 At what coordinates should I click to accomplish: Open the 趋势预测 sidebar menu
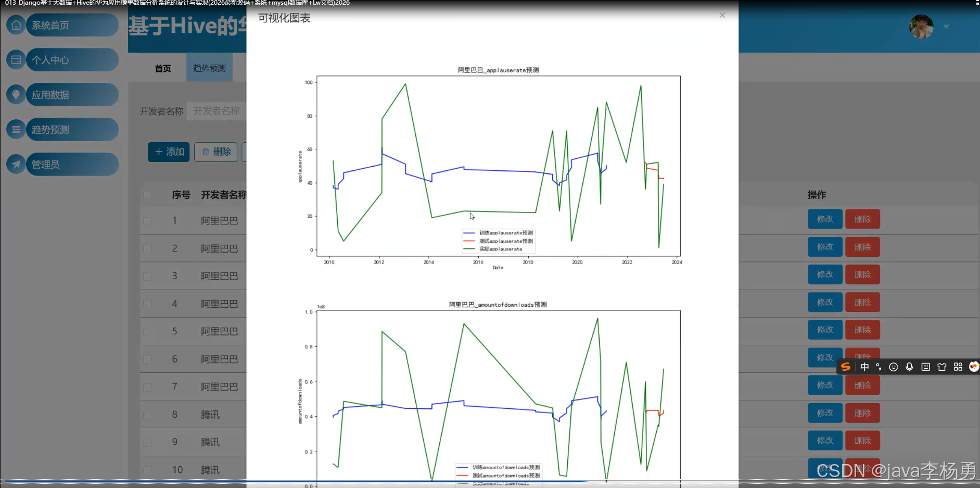click(72, 130)
